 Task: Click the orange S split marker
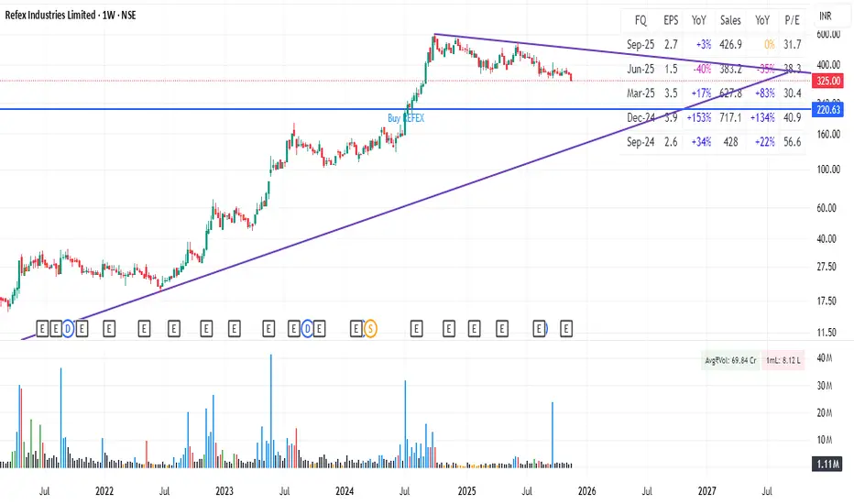370,329
